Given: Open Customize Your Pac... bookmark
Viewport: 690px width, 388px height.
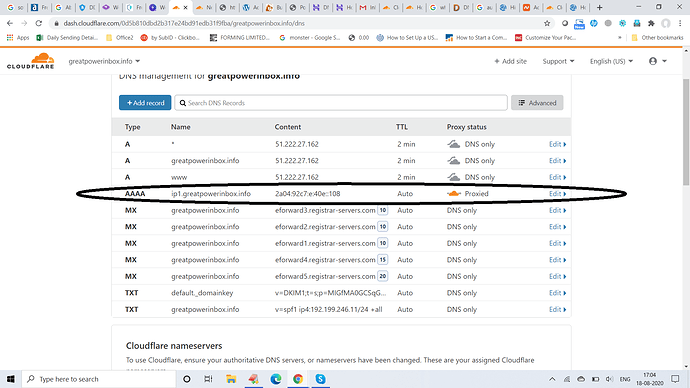Looking at the screenshot, I should (x=546, y=38).
